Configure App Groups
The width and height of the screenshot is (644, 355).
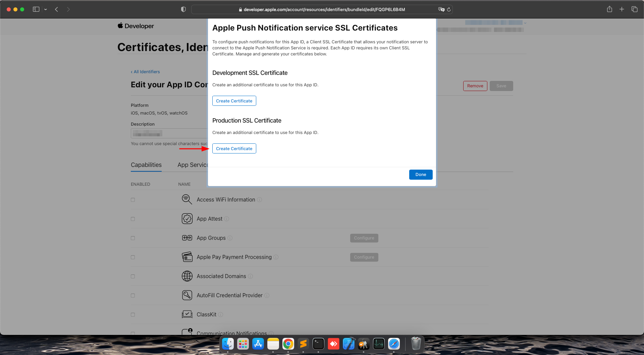364,238
